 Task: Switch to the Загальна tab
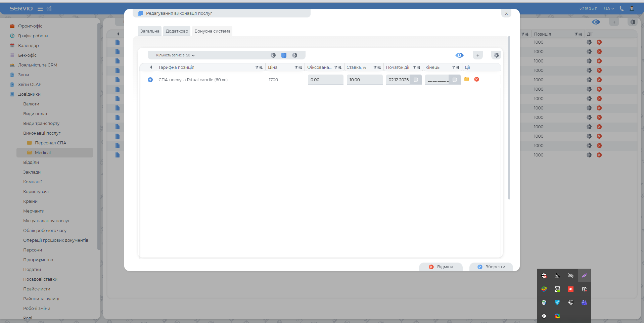point(150,31)
